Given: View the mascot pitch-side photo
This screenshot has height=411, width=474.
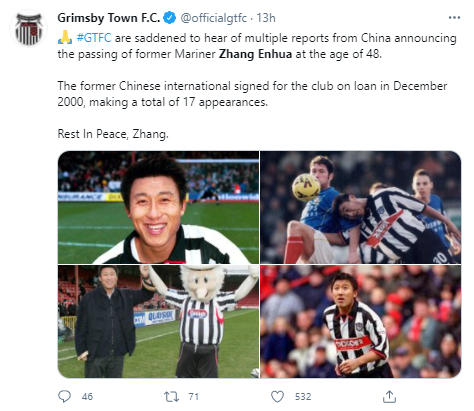Looking at the screenshot, I should click(158, 321).
